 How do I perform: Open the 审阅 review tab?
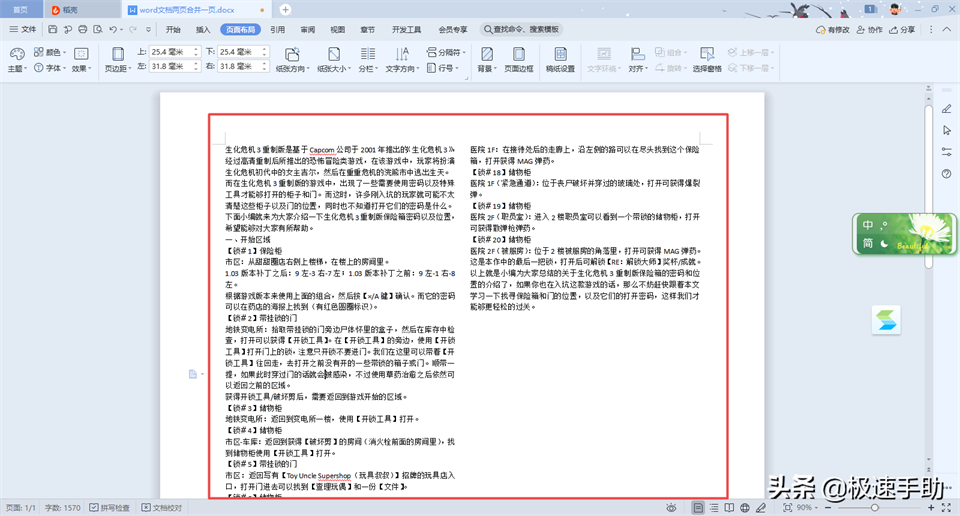tap(307, 30)
